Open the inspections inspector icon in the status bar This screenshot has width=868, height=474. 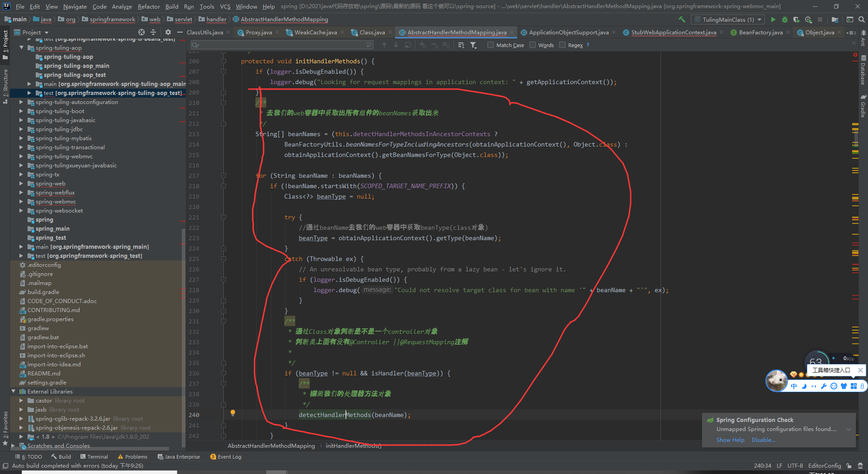pyautogui.click(x=861, y=465)
